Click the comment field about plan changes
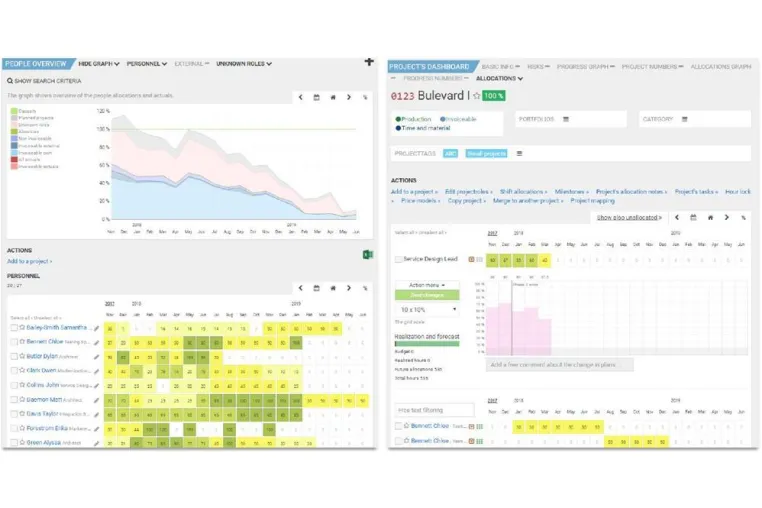This screenshot has width=762, height=508. click(559, 365)
